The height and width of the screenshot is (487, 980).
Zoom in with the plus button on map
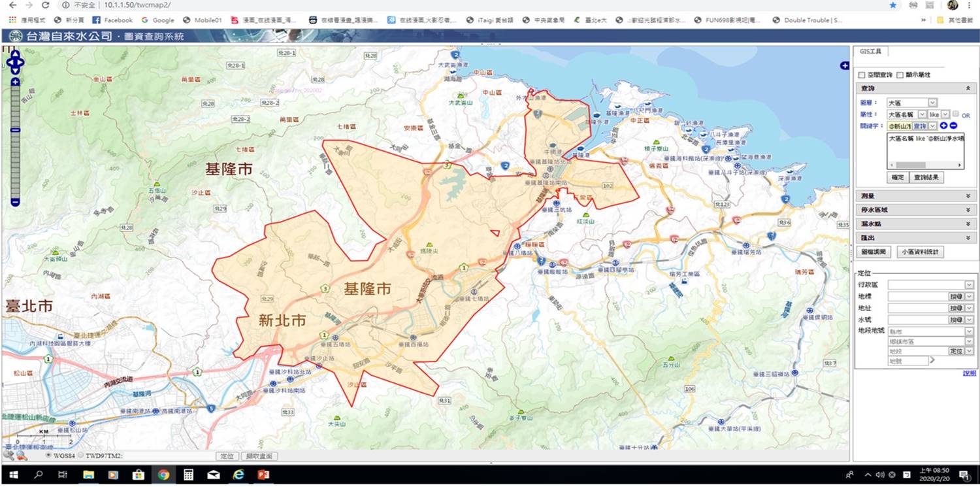[x=15, y=82]
